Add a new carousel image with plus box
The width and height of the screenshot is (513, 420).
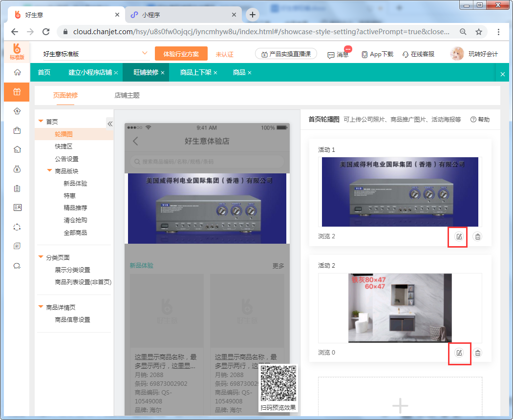pos(400,398)
